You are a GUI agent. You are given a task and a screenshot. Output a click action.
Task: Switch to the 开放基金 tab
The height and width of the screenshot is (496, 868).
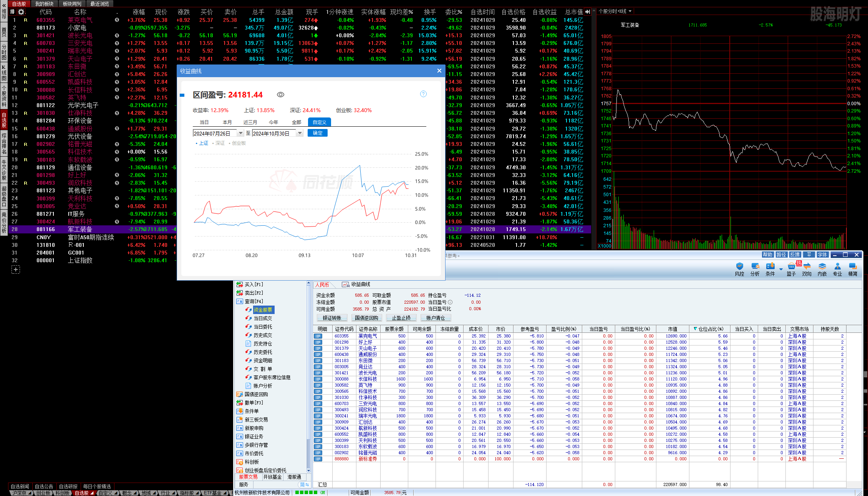pyautogui.click(x=272, y=477)
